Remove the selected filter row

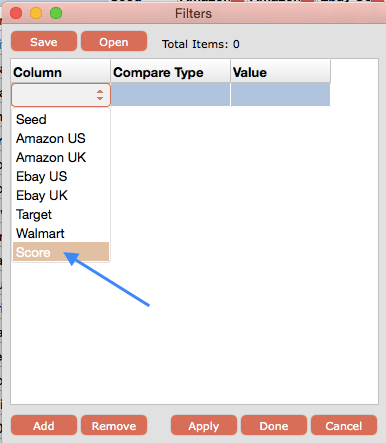tap(114, 425)
